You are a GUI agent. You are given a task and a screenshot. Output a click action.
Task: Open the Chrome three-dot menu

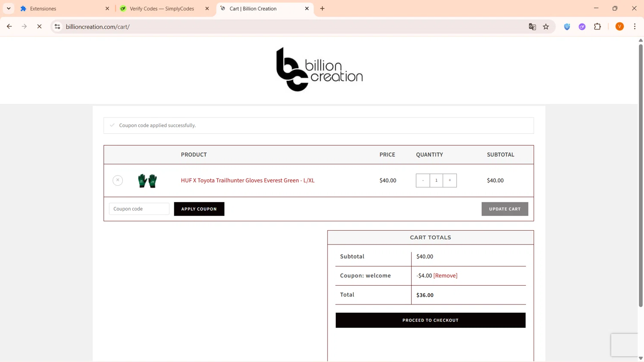point(635,27)
